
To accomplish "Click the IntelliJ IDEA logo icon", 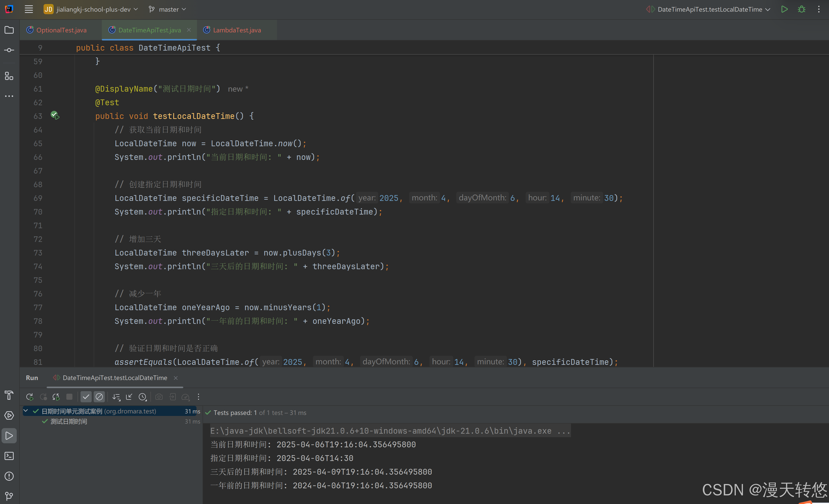I will [9, 9].
